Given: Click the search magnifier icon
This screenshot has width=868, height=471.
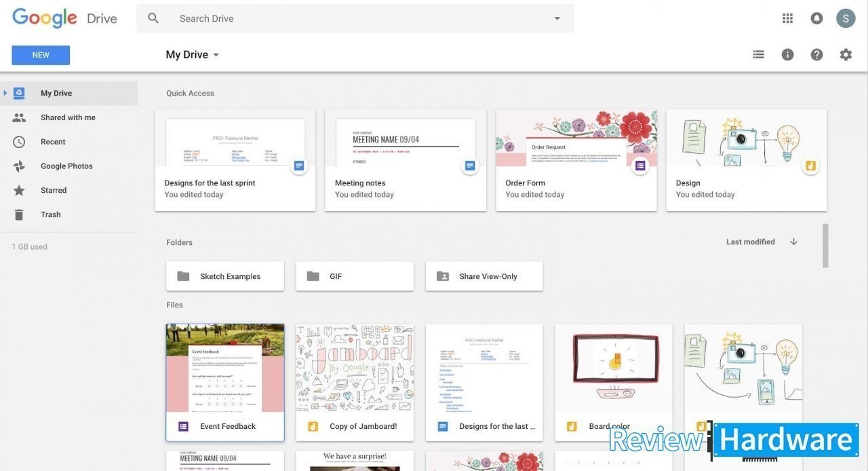Looking at the screenshot, I should click(x=153, y=18).
